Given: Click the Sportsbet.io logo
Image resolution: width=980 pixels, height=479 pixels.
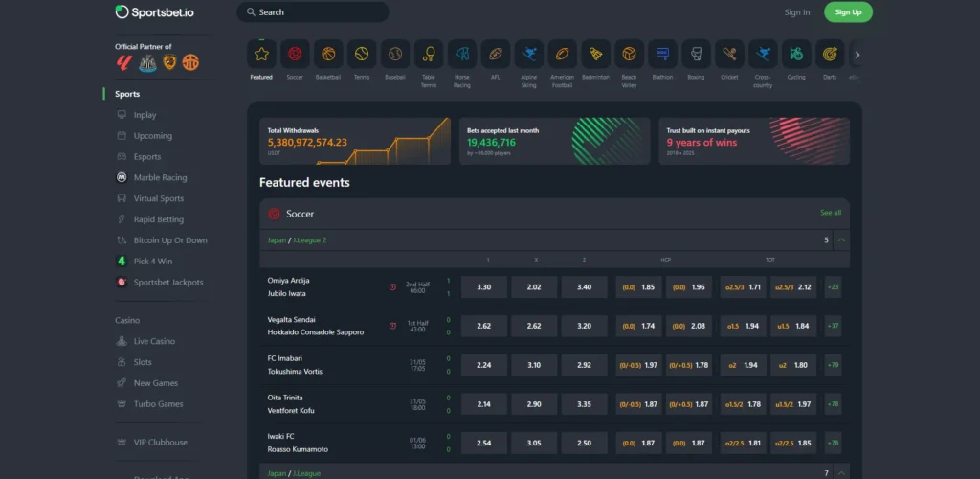Looking at the screenshot, I should (154, 11).
